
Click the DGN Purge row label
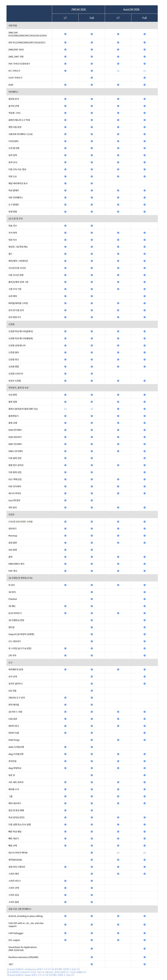tap(14, 740)
